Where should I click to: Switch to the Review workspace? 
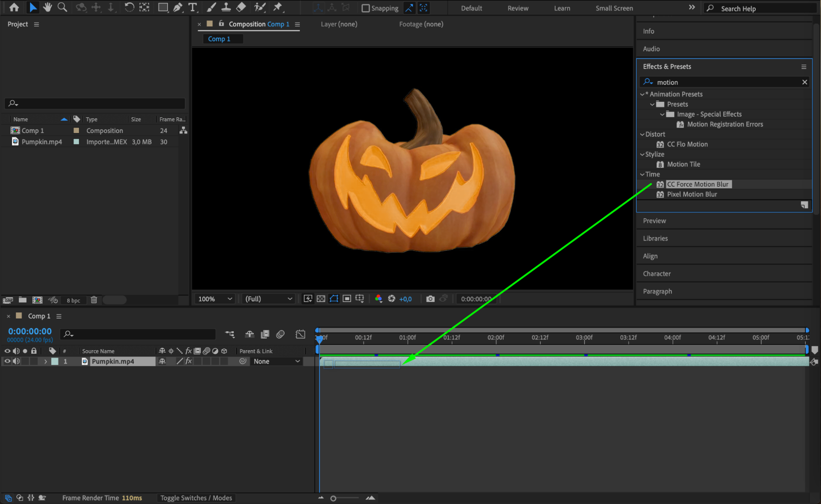(517, 8)
